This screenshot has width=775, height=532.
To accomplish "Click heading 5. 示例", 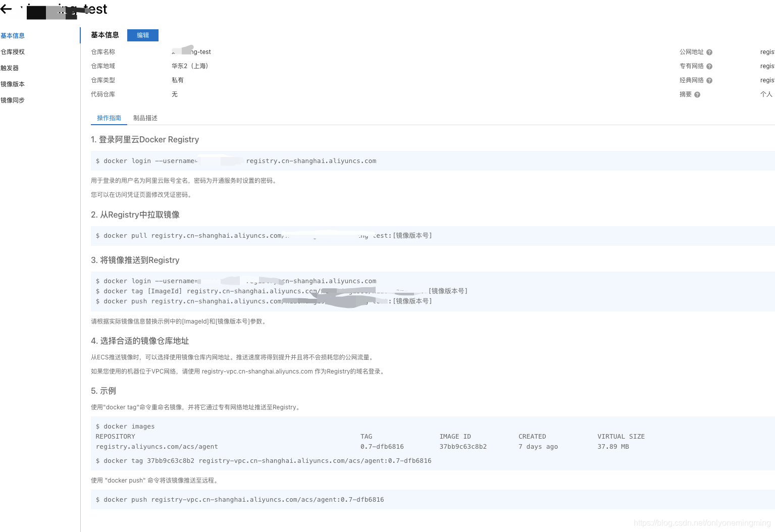I will (104, 391).
